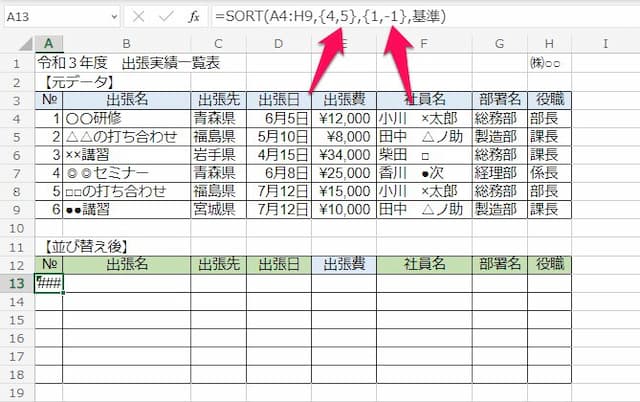This screenshot has height=402, width=640.
Task: Click the 香川 ●次 employee cell
Action: (424, 173)
